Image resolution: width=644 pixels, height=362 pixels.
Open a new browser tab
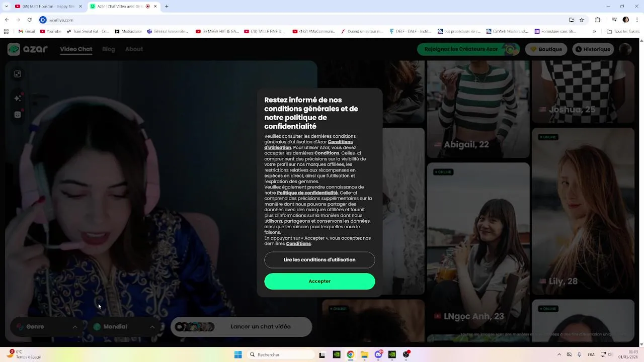point(167,7)
